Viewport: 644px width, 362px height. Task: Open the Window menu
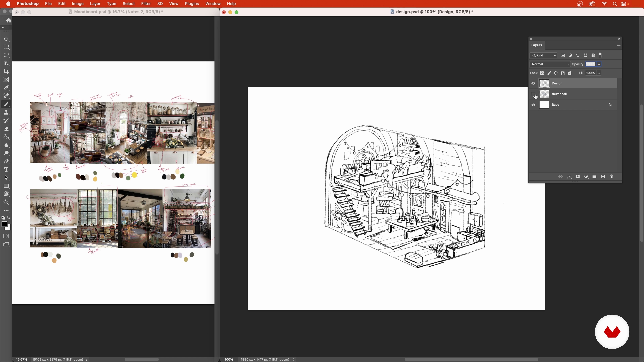(213, 4)
